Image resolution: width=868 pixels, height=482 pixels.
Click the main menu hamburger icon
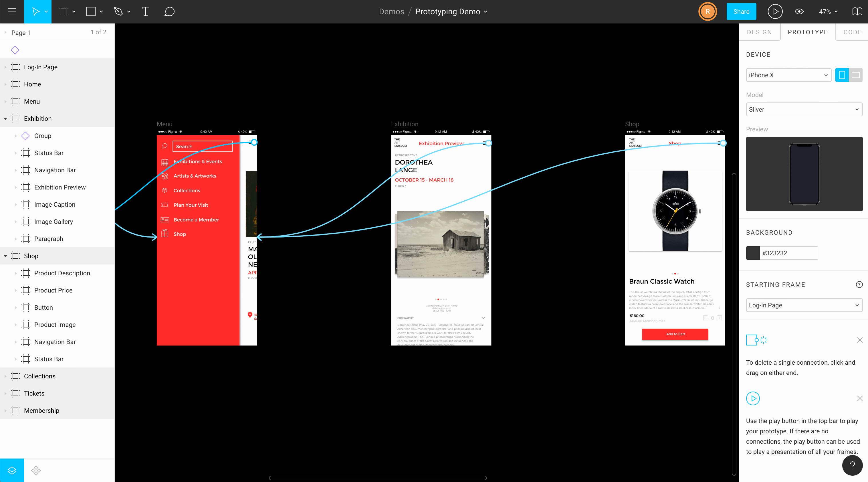pyautogui.click(x=12, y=11)
